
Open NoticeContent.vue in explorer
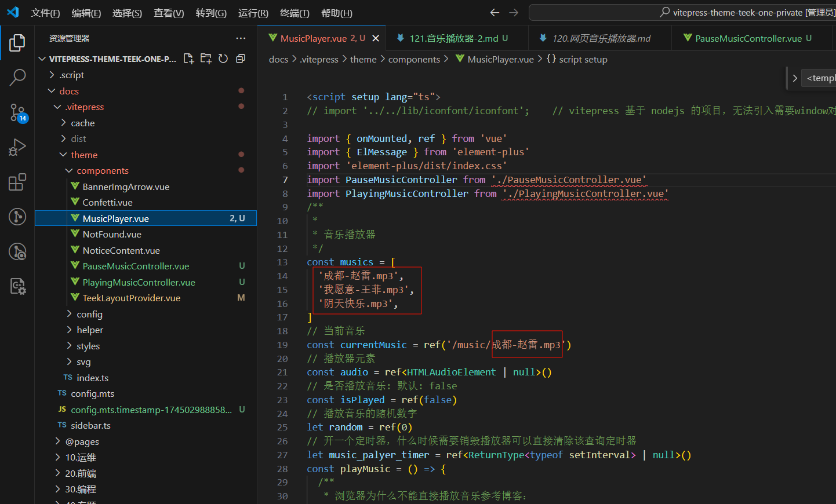(x=146, y=250)
